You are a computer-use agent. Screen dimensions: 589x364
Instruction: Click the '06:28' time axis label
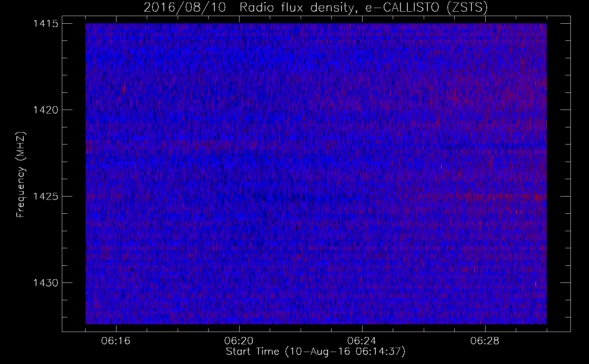coord(485,341)
